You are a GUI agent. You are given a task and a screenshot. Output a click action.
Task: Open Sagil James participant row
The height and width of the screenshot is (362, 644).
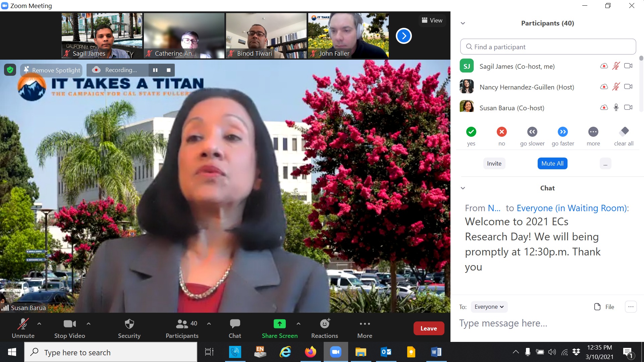(547, 66)
